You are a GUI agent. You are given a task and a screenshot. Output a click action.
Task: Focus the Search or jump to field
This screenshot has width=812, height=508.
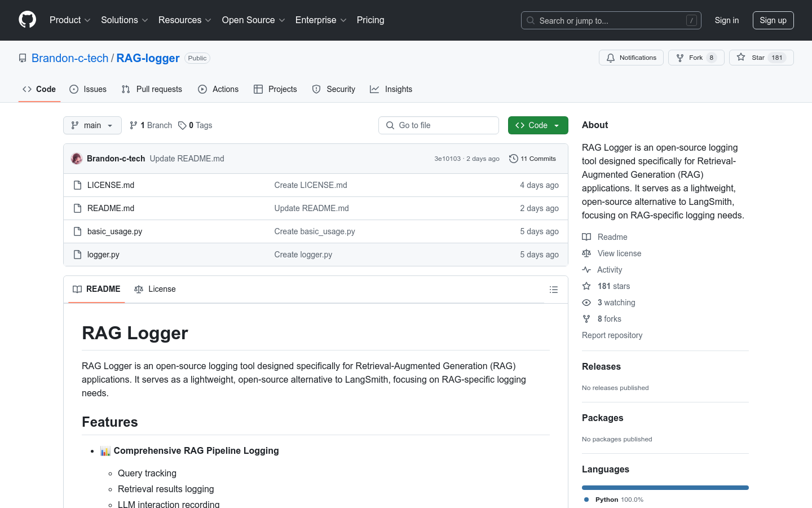point(611,20)
